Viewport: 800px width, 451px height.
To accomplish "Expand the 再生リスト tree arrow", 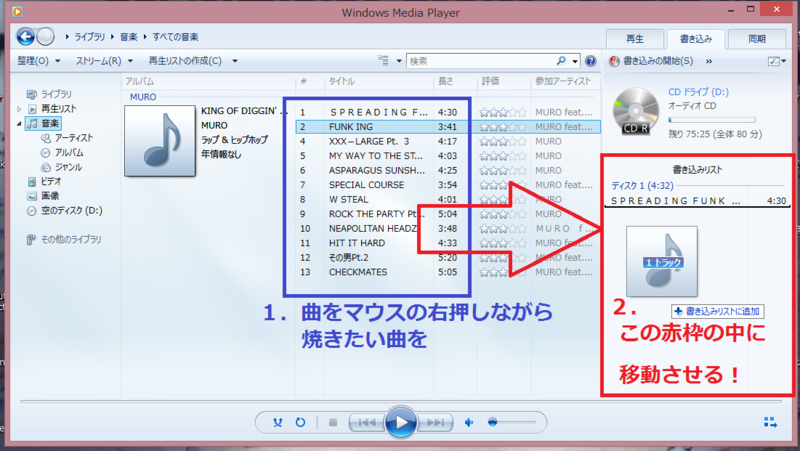I will click(x=19, y=109).
